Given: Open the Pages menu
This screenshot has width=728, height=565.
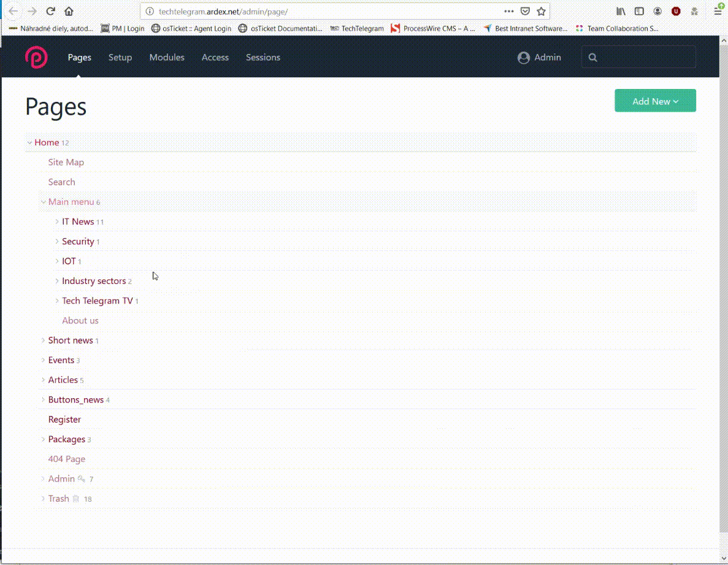Looking at the screenshot, I should [x=79, y=58].
